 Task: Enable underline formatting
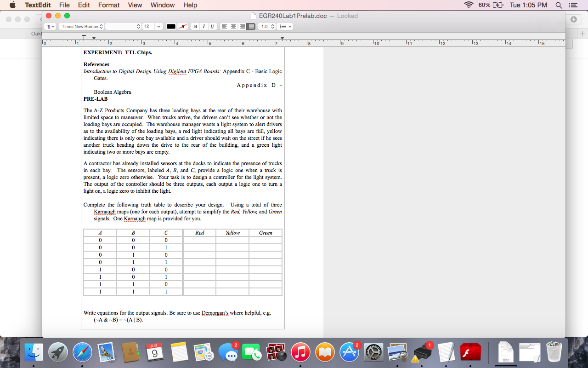point(212,26)
